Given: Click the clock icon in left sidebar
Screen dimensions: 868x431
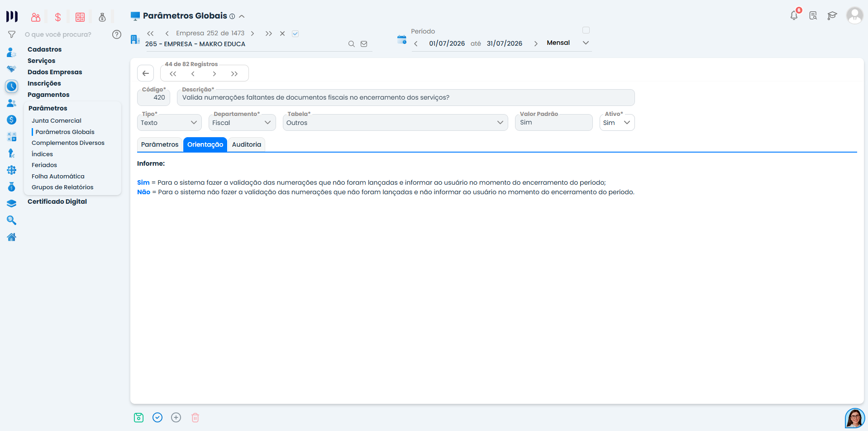Looking at the screenshot, I should 12,86.
